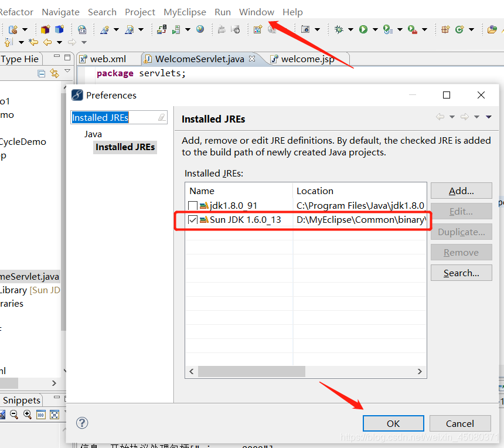Click the green Run button icon
504x448 pixels.
(x=363, y=29)
